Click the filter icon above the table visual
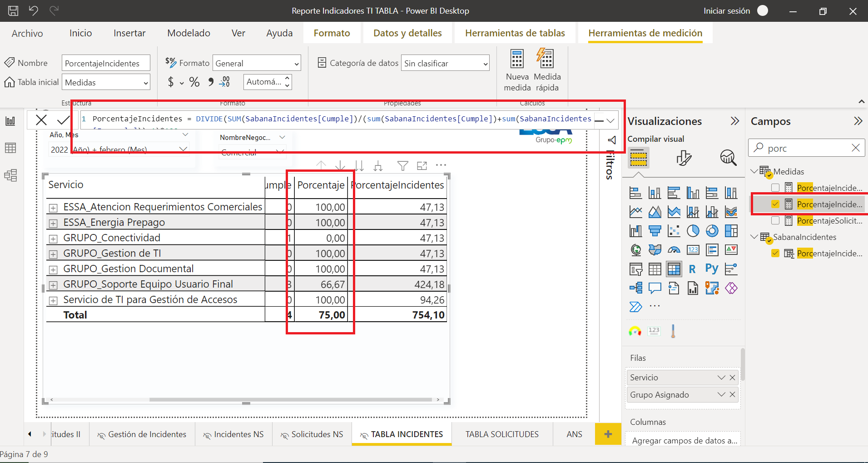Screen dimensions: 868x463 coord(402,166)
